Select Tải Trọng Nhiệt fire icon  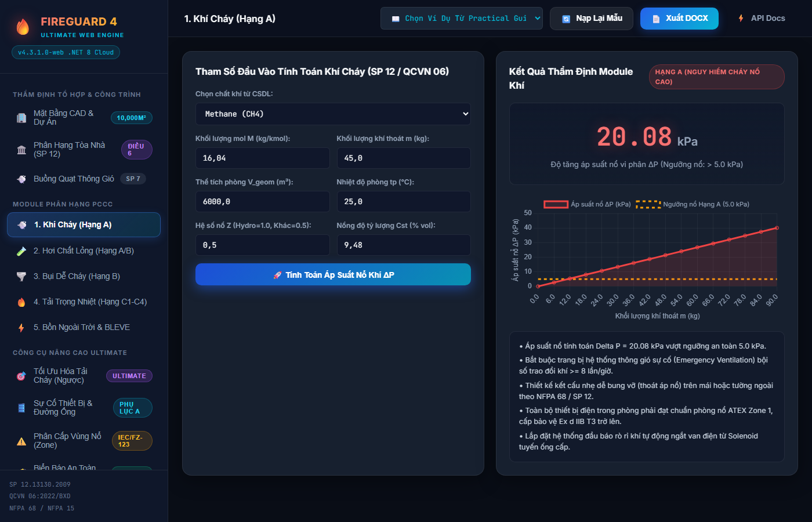21,302
